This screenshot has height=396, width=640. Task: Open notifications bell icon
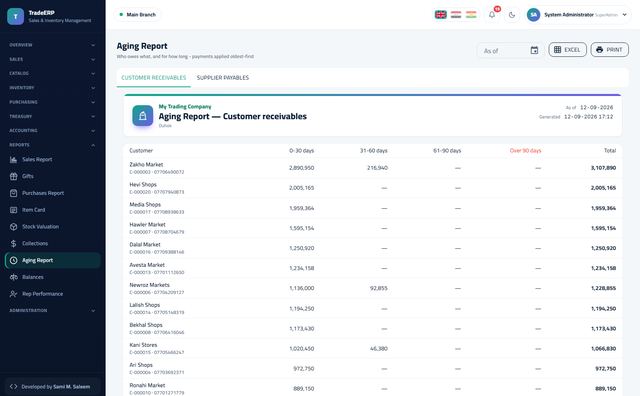[x=492, y=15]
